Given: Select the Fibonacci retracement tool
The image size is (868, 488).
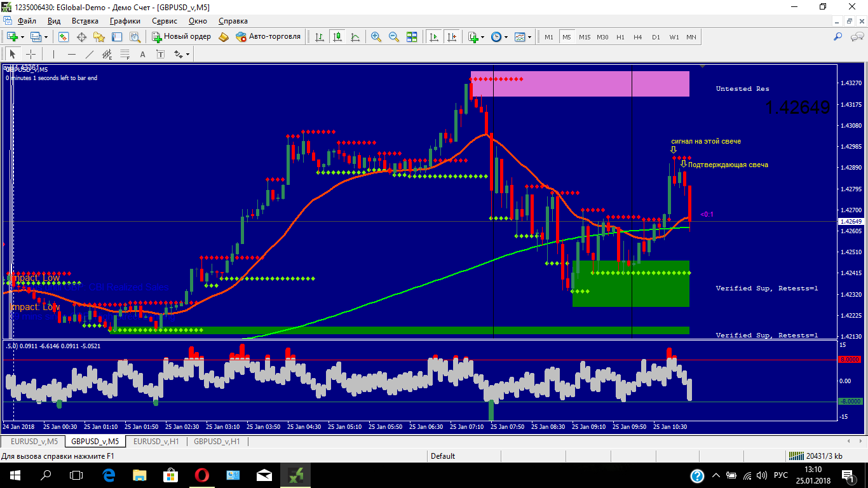Looking at the screenshot, I should point(125,54).
